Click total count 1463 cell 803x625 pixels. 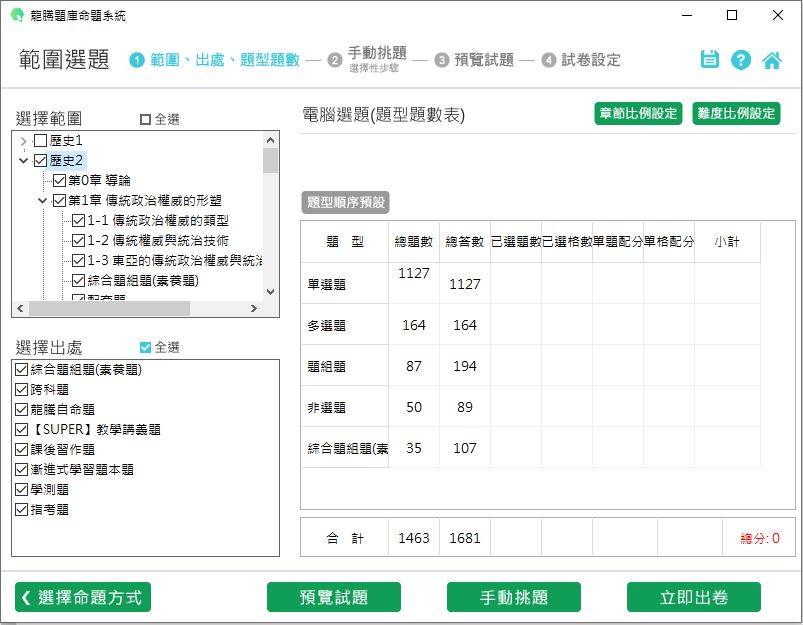(414, 538)
